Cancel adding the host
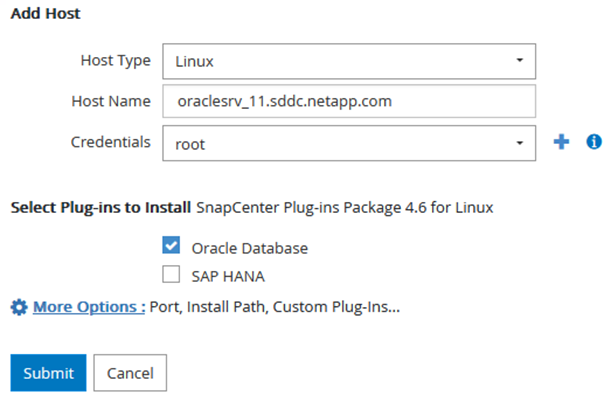Viewport: 611px width, 395px height. 130,373
